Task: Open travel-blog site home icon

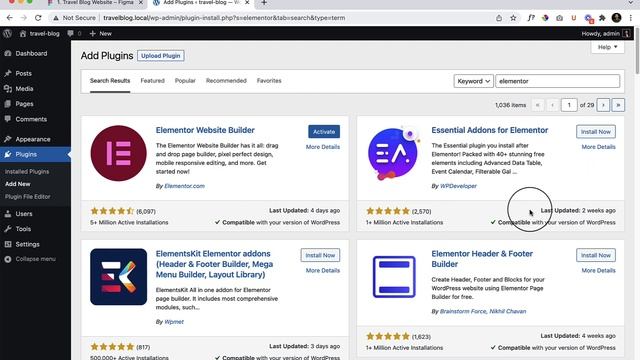Action: [23, 33]
